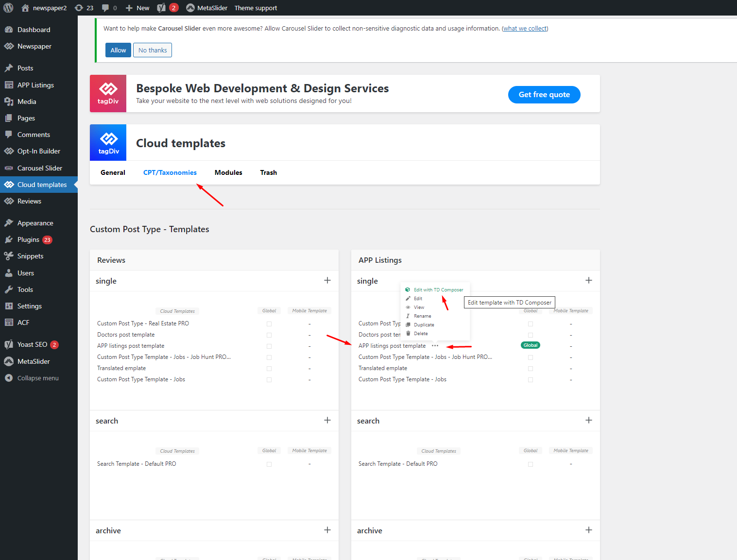Click the Appearance brush icon
The image size is (737, 560).
tap(9, 223)
